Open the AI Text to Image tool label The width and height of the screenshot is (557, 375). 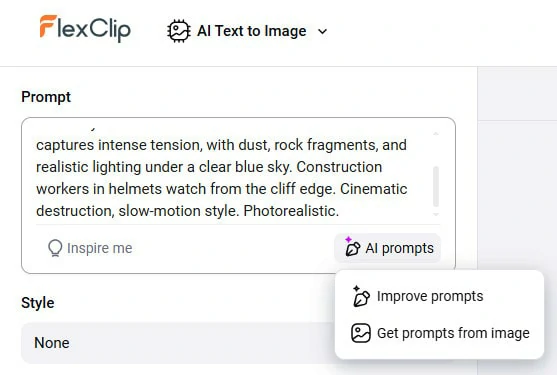click(x=252, y=31)
